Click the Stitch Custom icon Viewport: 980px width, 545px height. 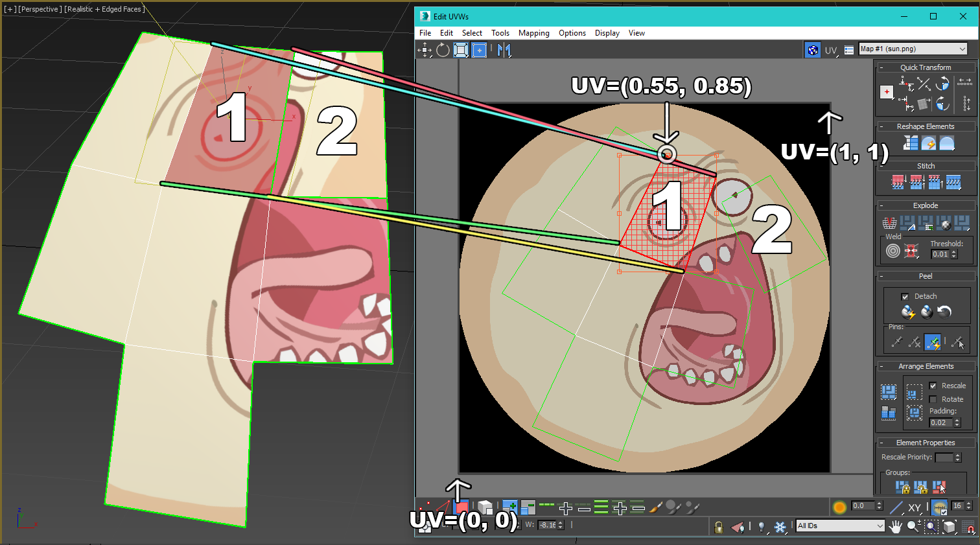pyautogui.click(x=953, y=182)
